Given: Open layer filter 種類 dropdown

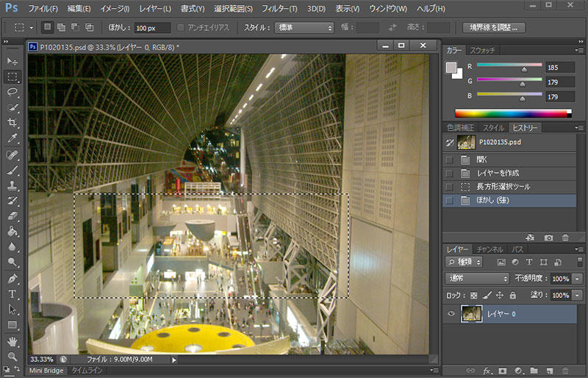Looking at the screenshot, I should pyautogui.click(x=464, y=262).
